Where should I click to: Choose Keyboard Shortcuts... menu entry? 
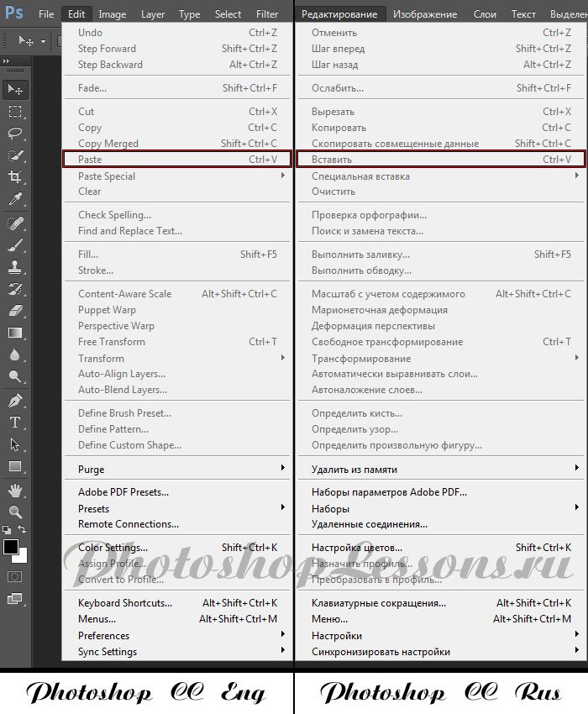pyautogui.click(x=125, y=603)
